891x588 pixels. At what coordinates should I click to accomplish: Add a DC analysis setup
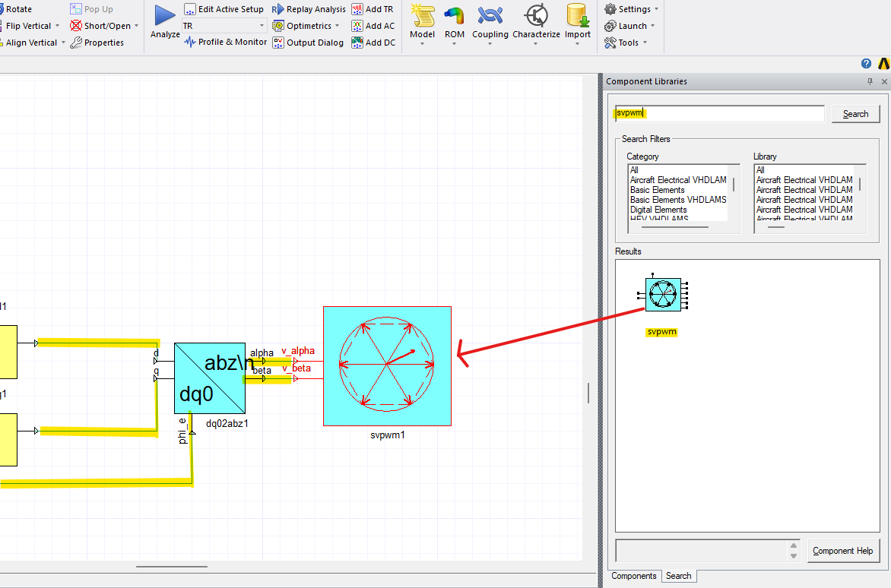tap(373, 43)
